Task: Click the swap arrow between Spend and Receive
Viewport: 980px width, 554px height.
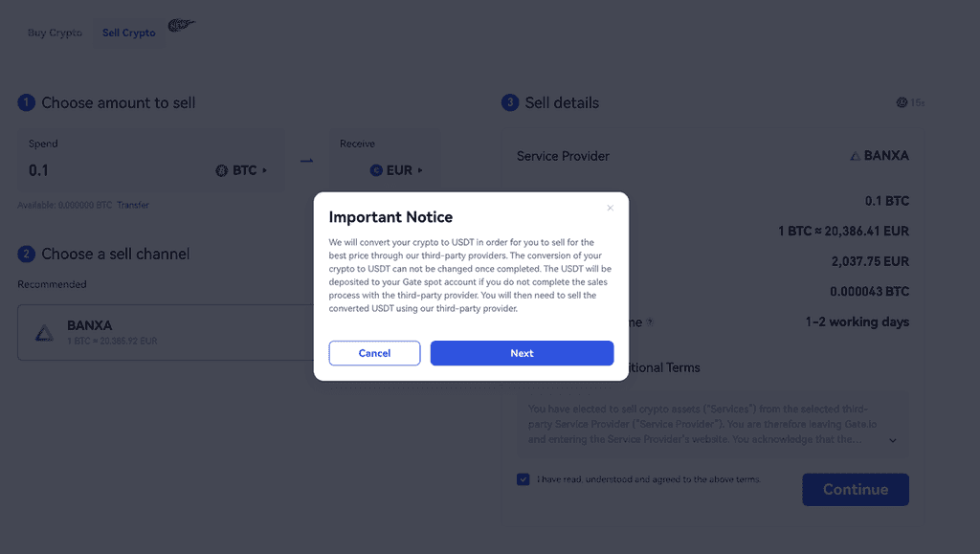Action: 306,161
